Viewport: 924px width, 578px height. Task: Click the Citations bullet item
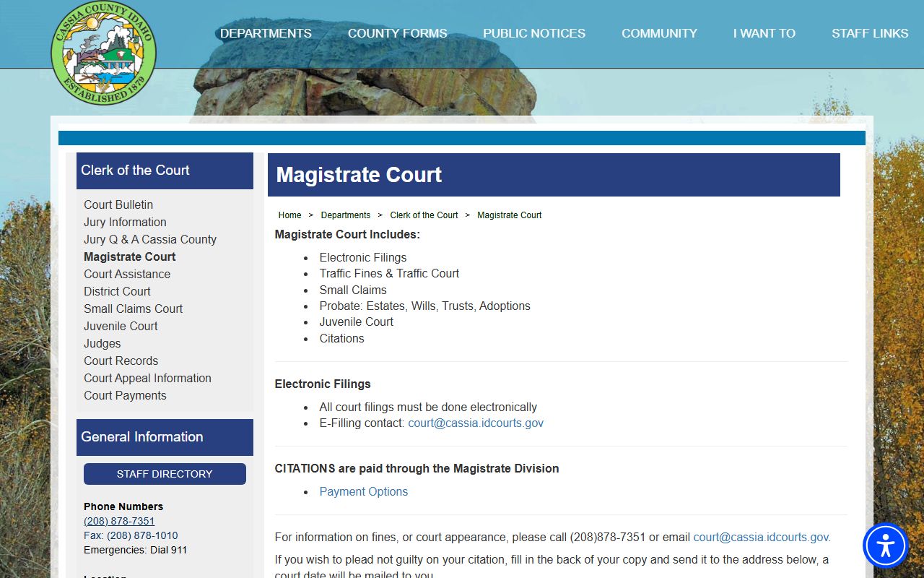(342, 338)
